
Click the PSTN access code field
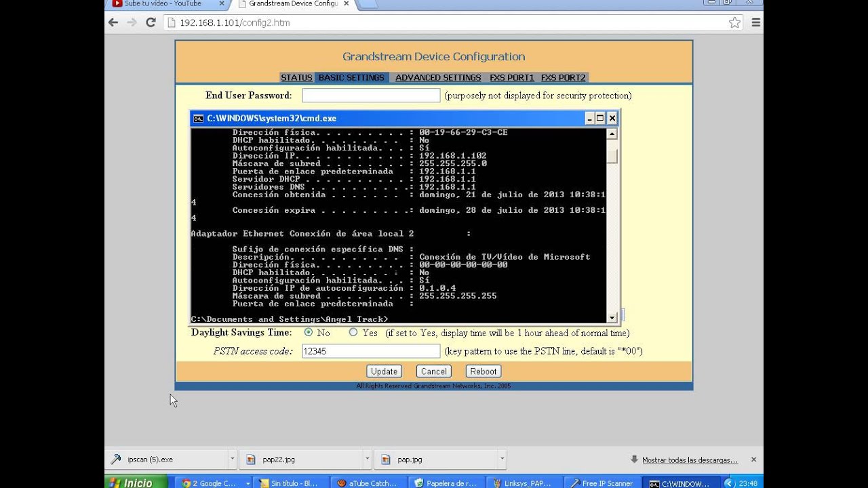[x=371, y=351]
